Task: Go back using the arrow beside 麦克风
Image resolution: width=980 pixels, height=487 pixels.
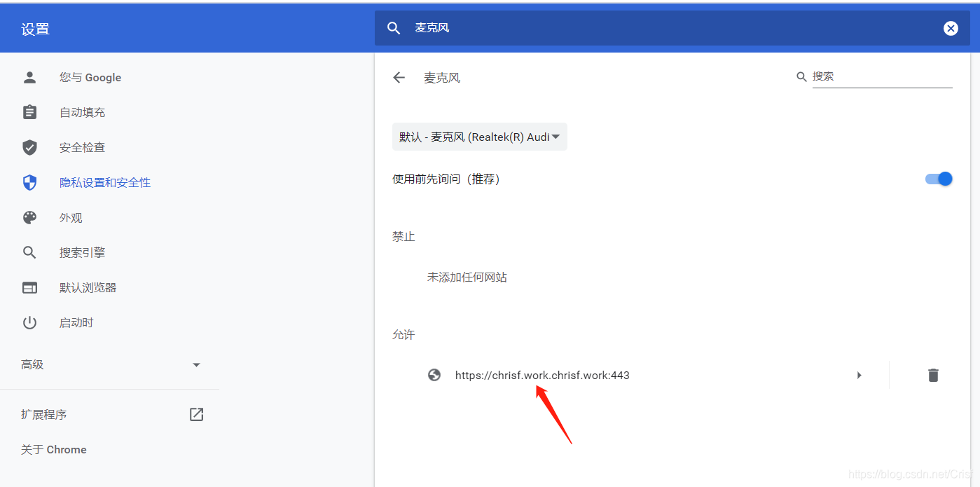Action: 399,78
